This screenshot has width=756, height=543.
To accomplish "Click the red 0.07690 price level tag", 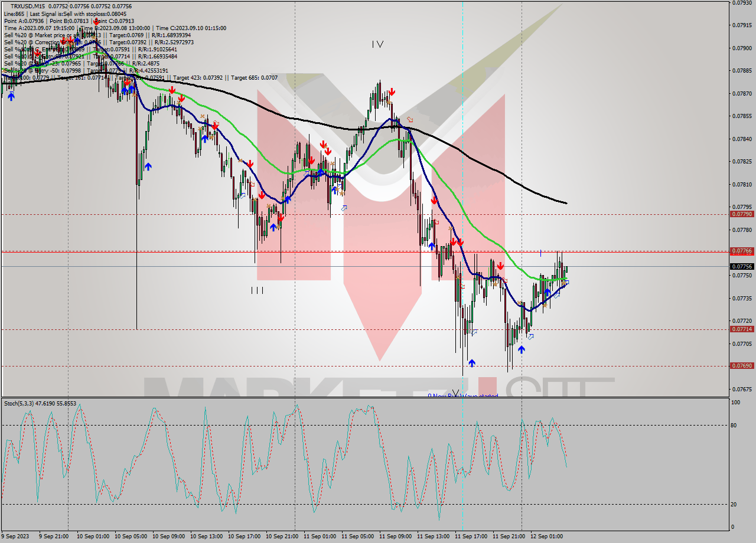I will click(x=742, y=365).
